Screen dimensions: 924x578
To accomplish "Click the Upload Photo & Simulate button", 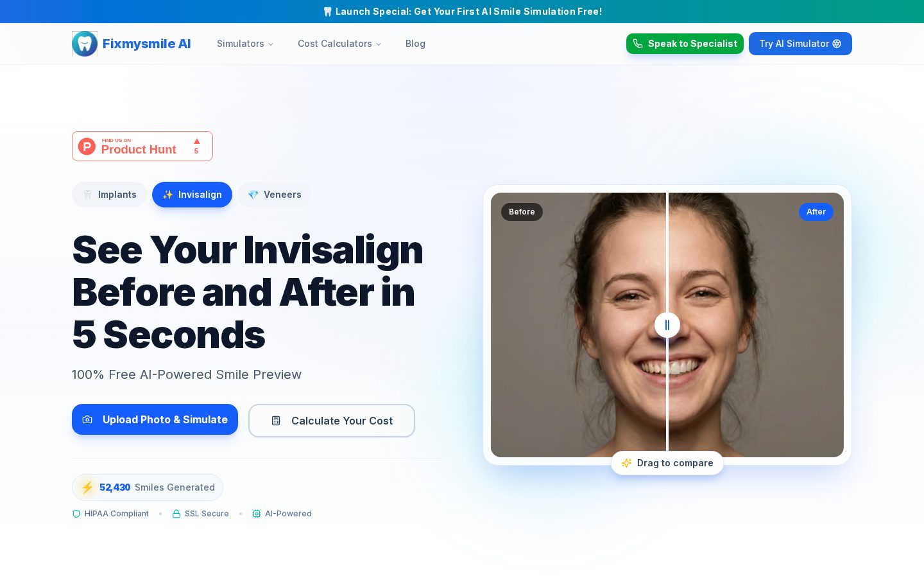I will click(x=155, y=419).
